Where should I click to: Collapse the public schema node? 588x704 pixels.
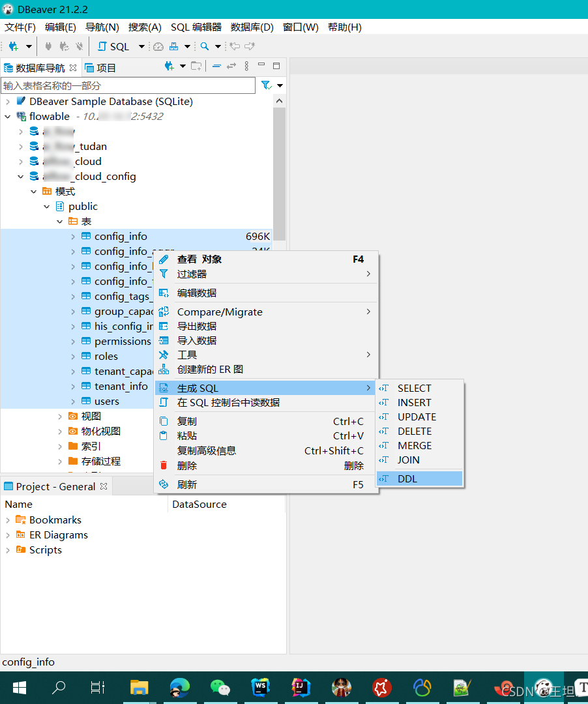click(x=47, y=207)
